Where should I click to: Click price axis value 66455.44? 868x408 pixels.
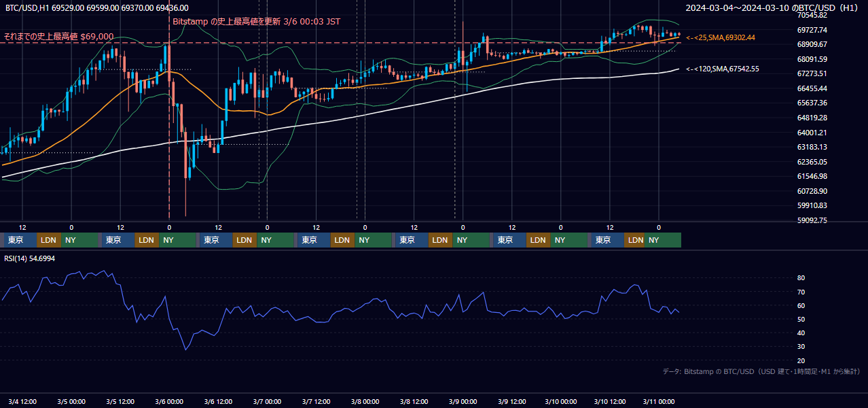812,88
